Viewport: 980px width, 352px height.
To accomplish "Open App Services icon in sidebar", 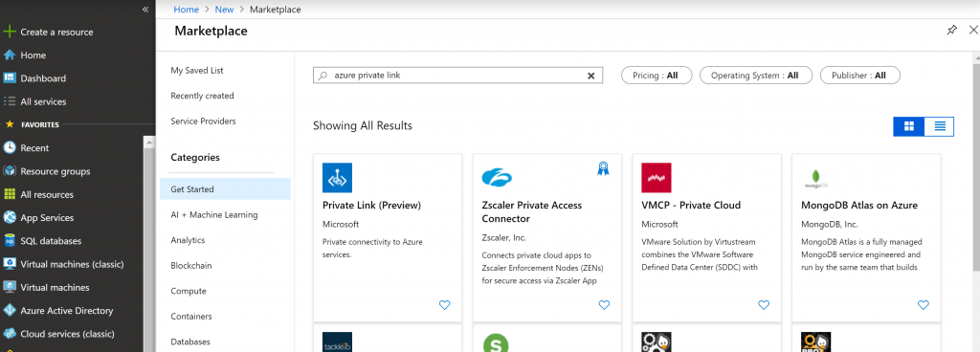I will click(x=10, y=217).
